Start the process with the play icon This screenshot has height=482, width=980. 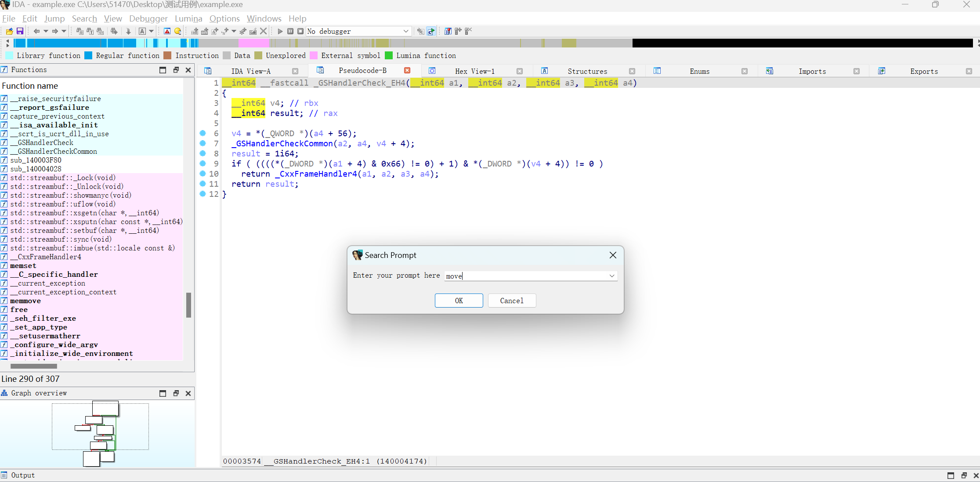tap(280, 31)
